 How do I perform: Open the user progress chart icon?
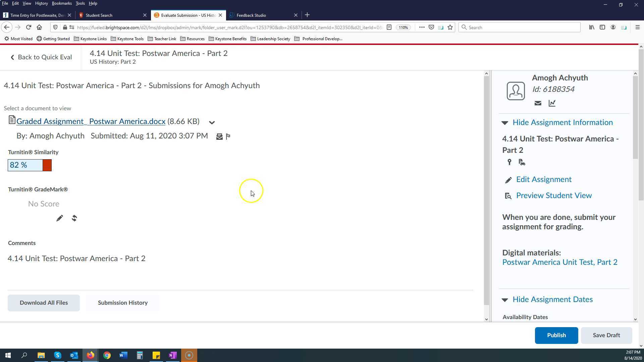coord(552,103)
